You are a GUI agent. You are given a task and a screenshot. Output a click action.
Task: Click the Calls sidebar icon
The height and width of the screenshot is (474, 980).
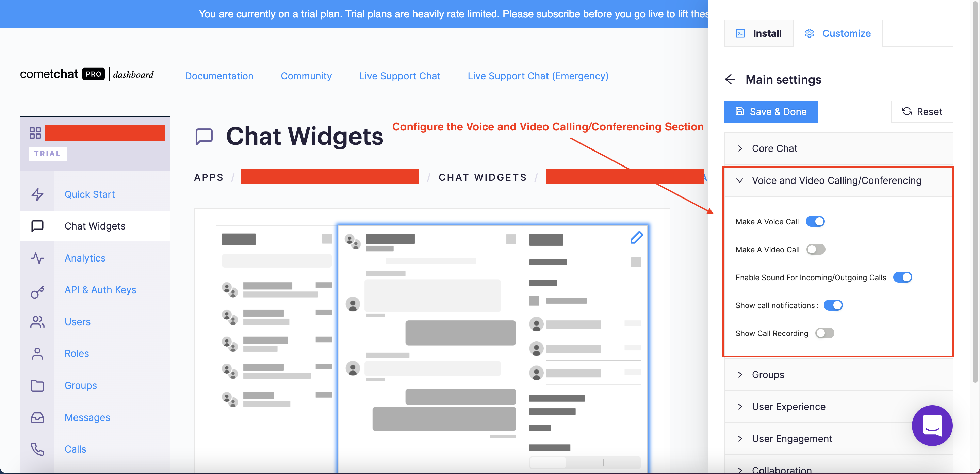tap(37, 449)
